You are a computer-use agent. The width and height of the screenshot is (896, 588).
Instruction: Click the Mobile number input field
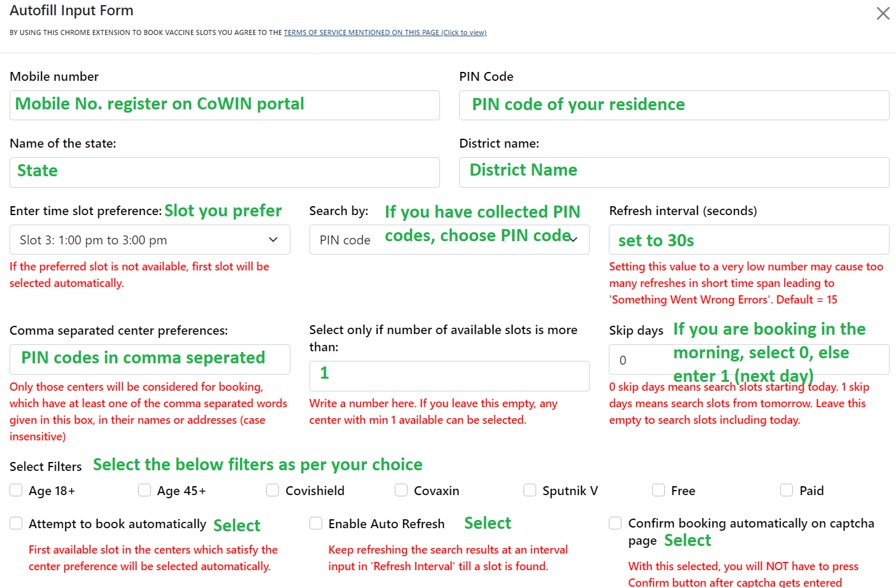[225, 105]
